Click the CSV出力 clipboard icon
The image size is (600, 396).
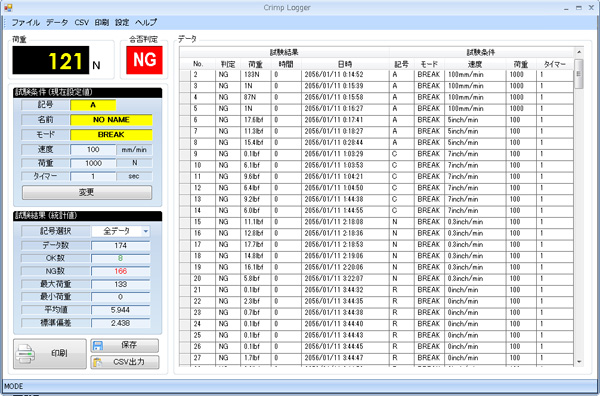pyautogui.click(x=98, y=362)
